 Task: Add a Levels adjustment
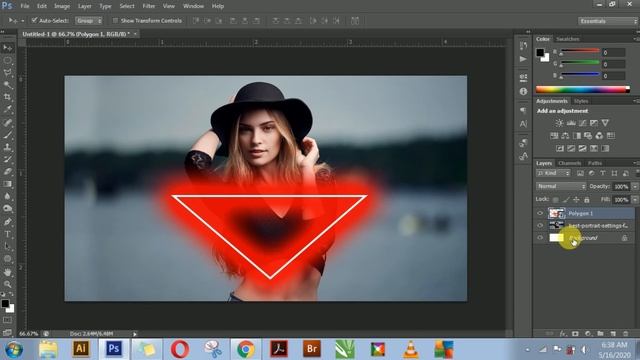click(x=571, y=123)
